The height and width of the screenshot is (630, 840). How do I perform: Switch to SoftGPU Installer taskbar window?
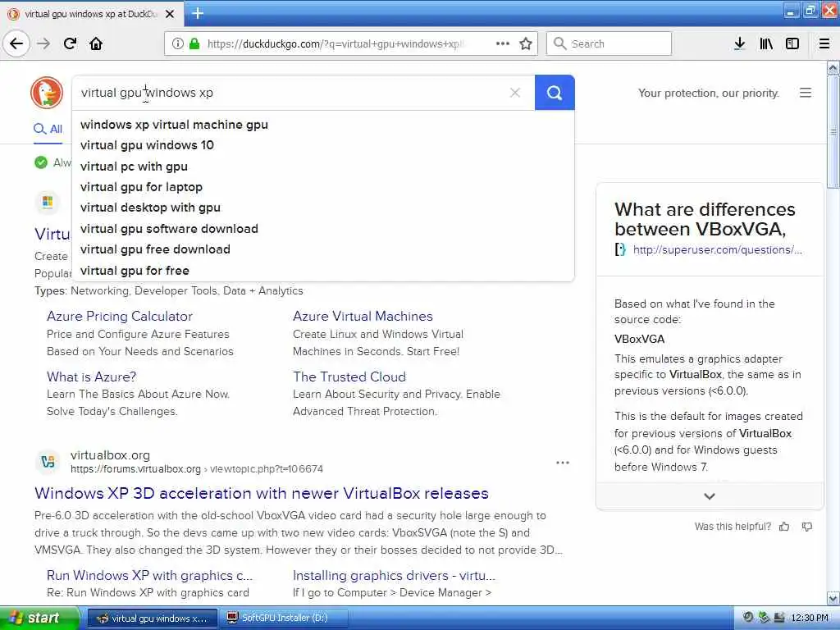point(285,618)
